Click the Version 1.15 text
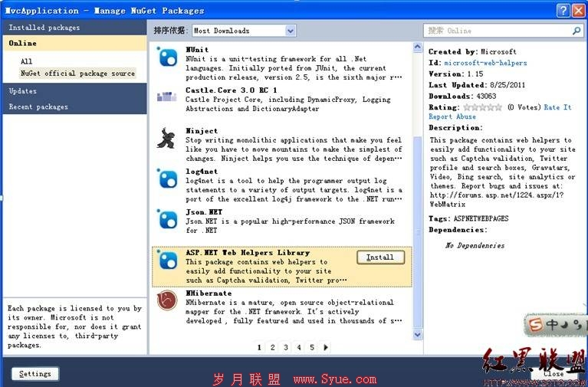This screenshot has width=588, height=387. pyautogui.click(x=456, y=74)
